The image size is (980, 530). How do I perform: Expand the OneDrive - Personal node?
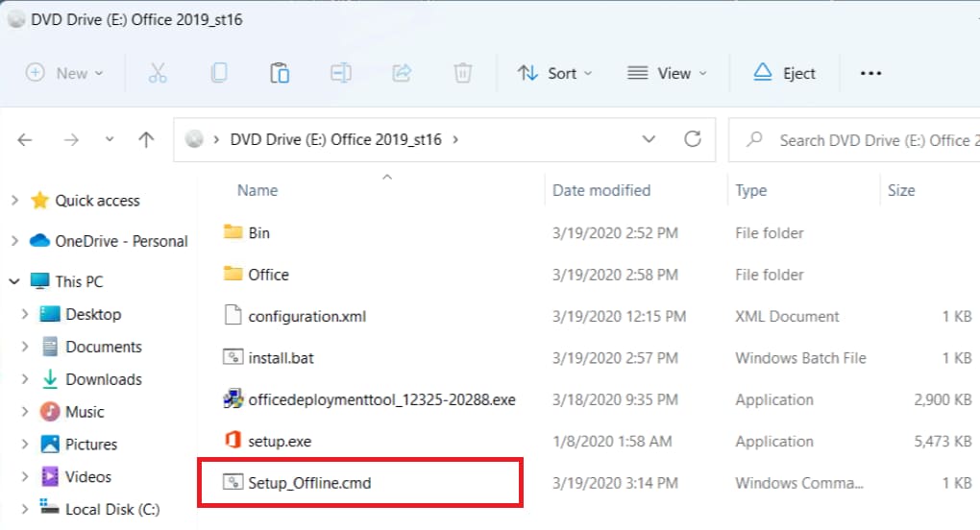pyautogui.click(x=14, y=241)
